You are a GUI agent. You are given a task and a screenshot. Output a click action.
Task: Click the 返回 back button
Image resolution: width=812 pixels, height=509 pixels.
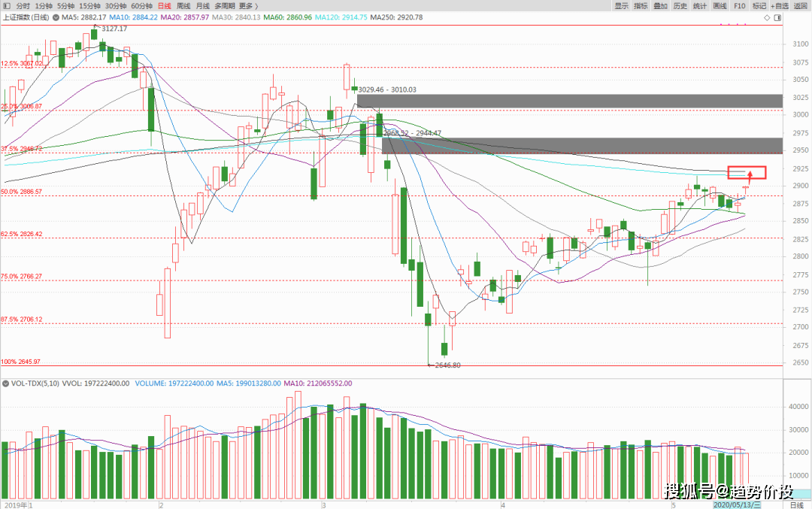tap(801, 5)
